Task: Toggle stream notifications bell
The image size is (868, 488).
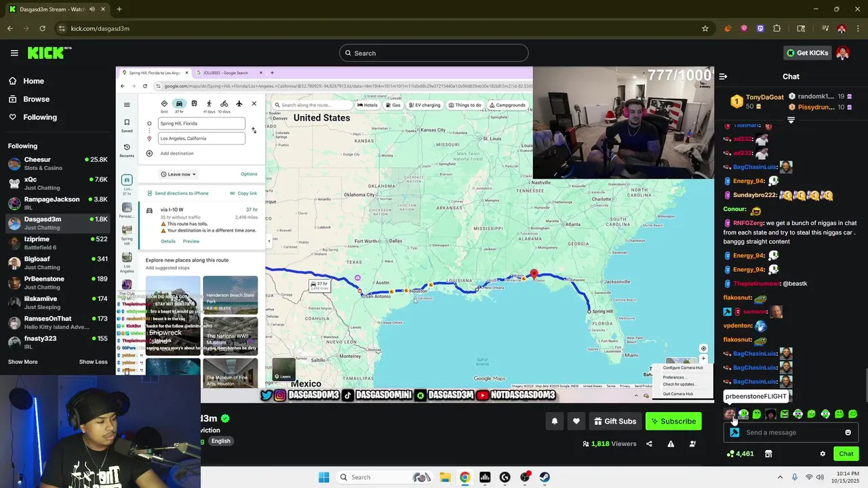Action: (555, 421)
